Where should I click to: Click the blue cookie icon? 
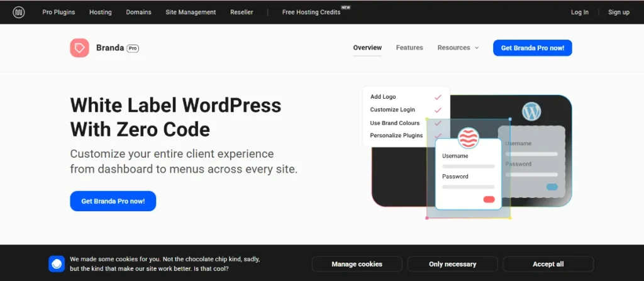point(57,264)
